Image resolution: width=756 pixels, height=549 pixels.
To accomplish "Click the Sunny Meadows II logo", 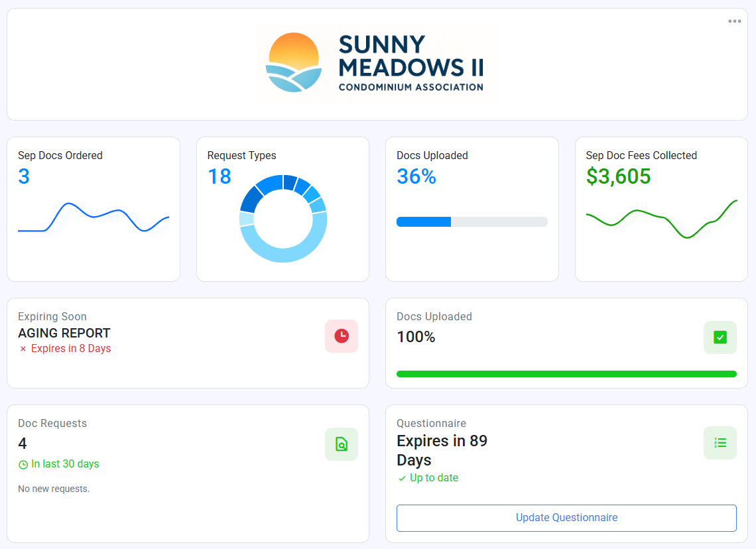I will point(377,64).
